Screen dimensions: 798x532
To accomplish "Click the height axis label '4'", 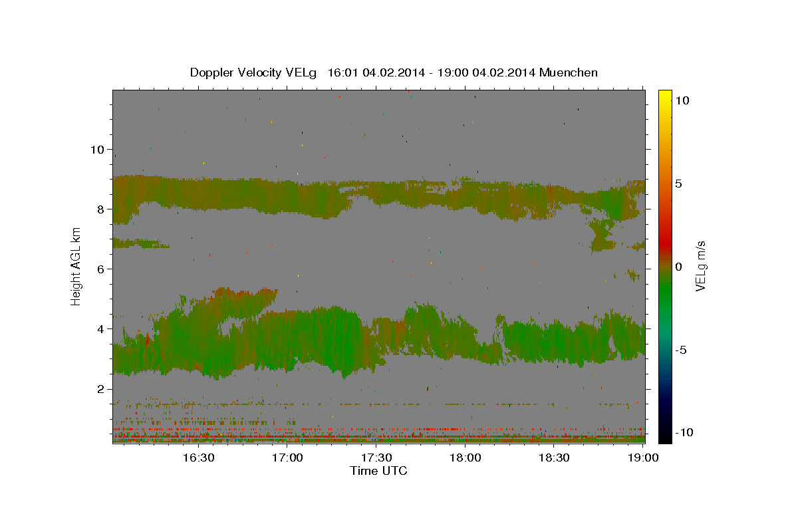I will [x=100, y=329].
